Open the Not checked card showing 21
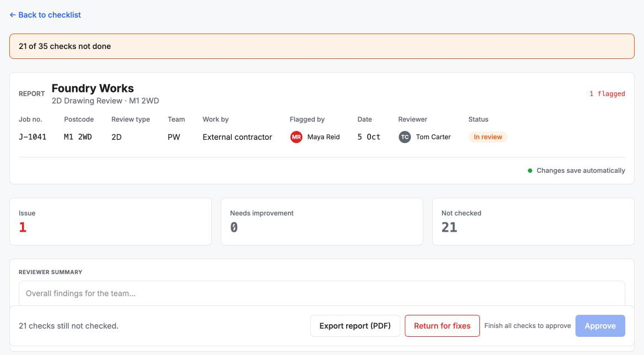This screenshot has height=355, width=644. [x=533, y=221]
